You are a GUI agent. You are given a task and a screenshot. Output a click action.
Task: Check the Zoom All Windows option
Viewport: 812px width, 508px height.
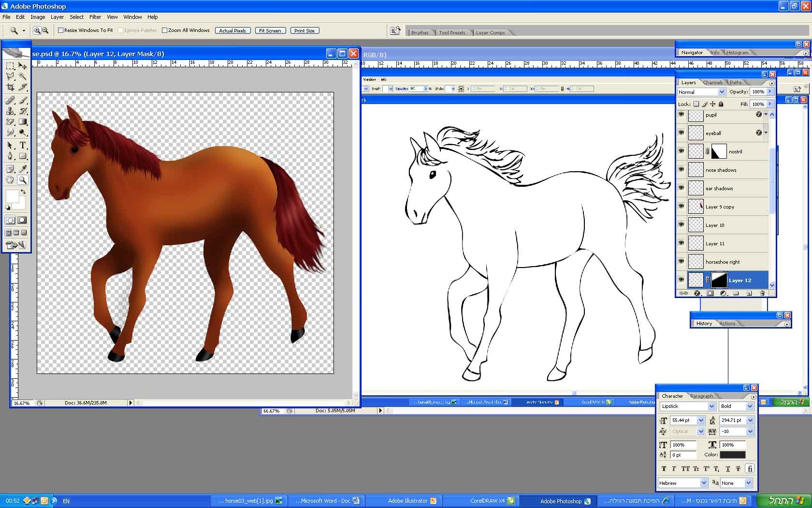[x=165, y=30]
